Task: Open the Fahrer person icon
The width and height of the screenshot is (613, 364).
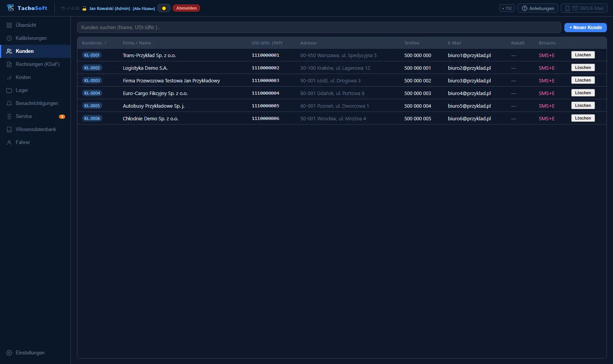Action: click(x=9, y=143)
